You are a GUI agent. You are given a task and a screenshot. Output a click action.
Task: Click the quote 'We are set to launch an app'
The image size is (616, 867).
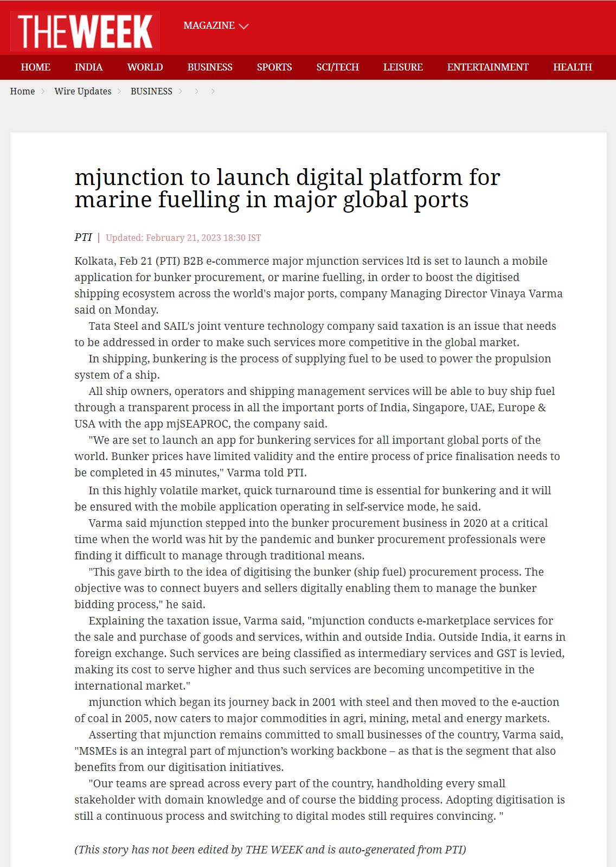[x=317, y=456]
